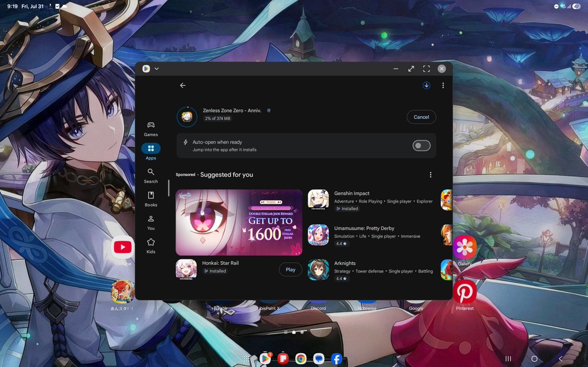Cancel the Zenless Zone Zero download
Viewport: 588px width, 367px height.
click(x=421, y=117)
